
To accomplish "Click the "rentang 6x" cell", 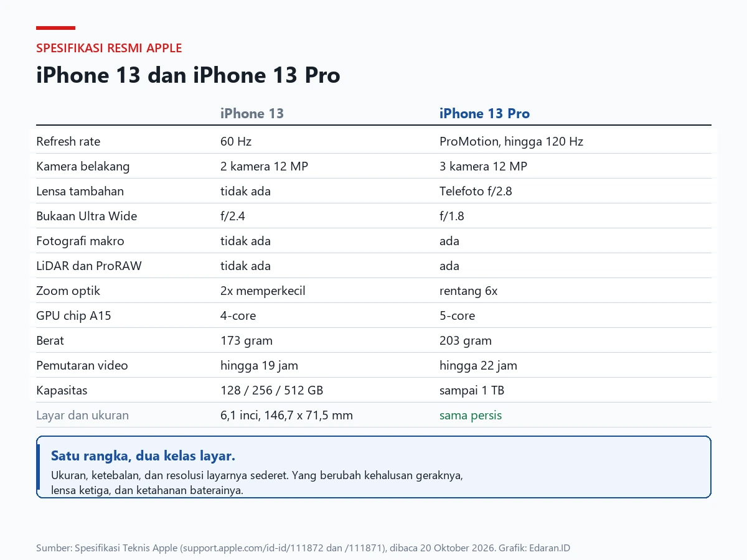I will coord(468,291).
